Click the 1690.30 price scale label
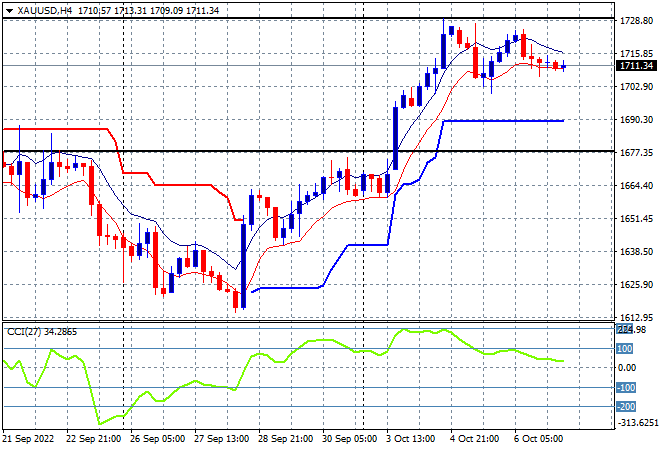 click(636, 120)
